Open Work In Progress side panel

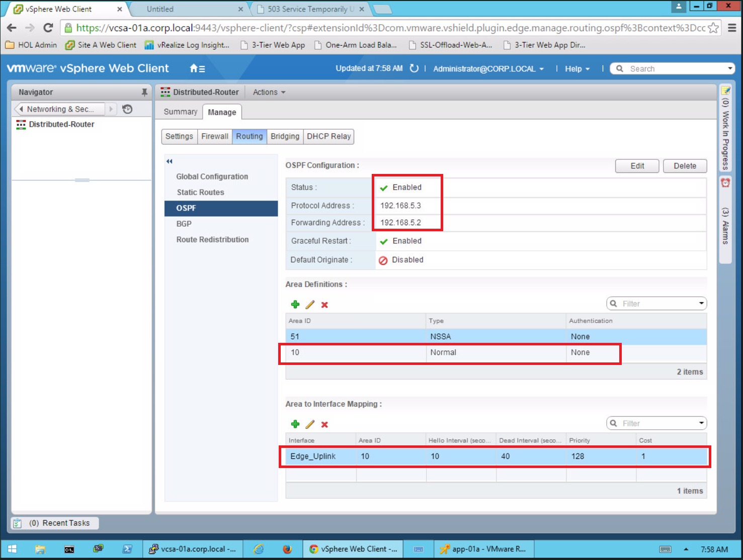tap(725, 128)
